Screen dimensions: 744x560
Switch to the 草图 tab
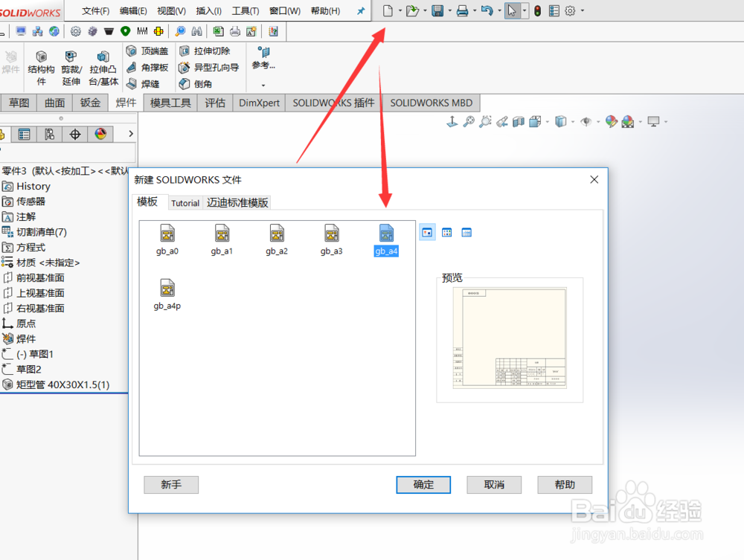[19, 103]
